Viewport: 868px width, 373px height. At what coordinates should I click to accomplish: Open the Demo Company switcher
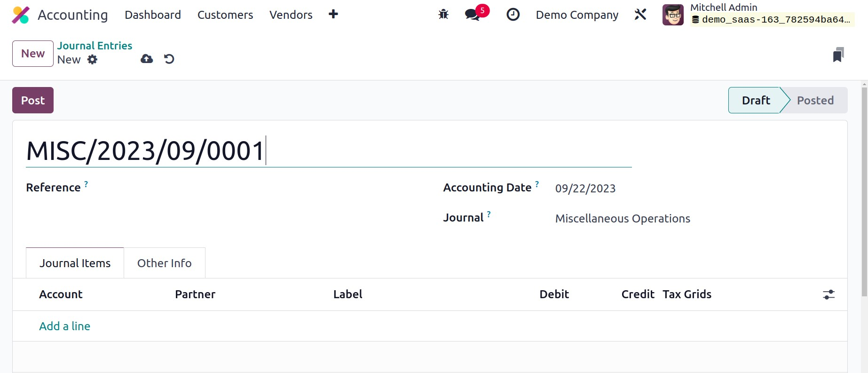(577, 15)
